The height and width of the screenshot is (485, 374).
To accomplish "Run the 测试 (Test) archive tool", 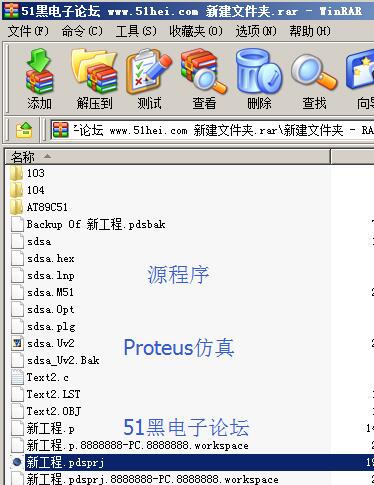I will [149, 79].
